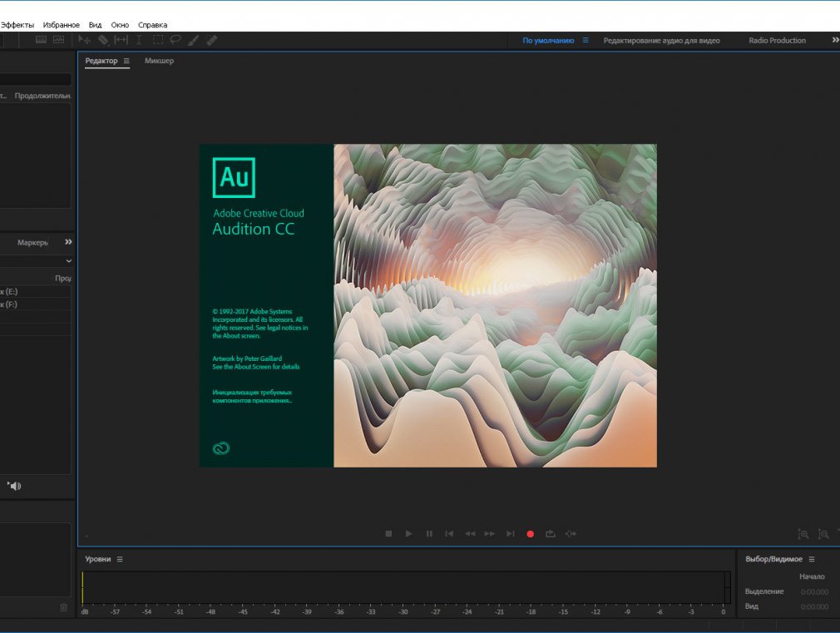Select the Razor tool

coord(103,40)
